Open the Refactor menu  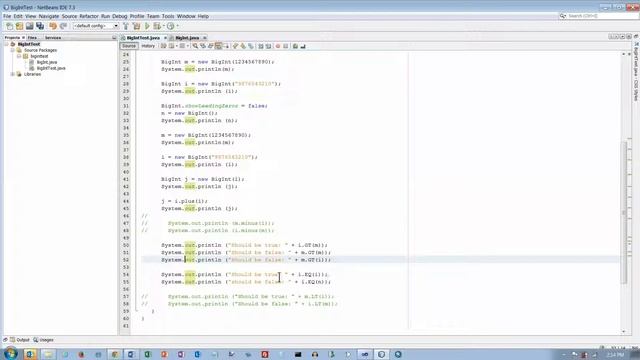pyautogui.click(x=89, y=16)
